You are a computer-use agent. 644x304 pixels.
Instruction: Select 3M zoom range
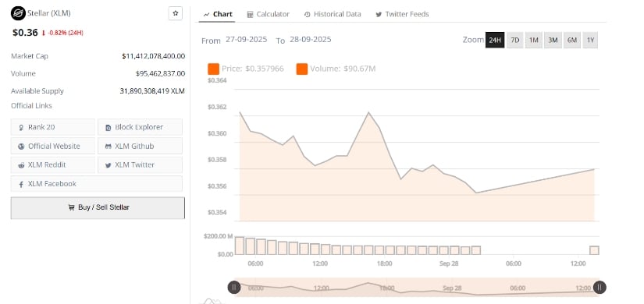pyautogui.click(x=553, y=41)
